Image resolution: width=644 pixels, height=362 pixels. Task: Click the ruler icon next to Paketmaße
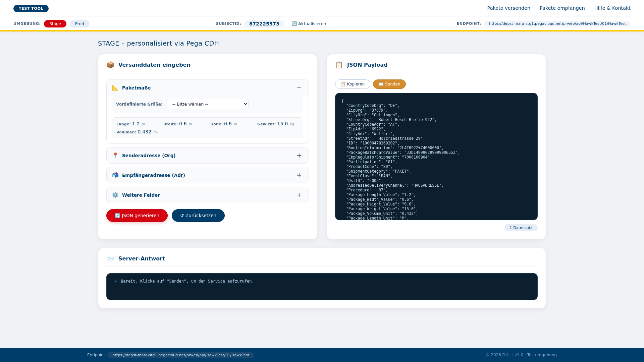(x=115, y=88)
